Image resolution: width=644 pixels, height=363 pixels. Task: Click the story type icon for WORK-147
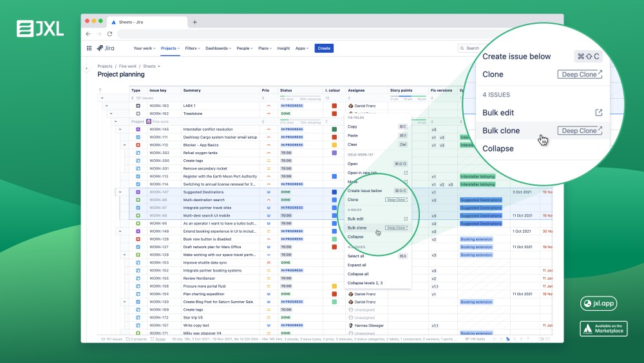[x=138, y=192]
